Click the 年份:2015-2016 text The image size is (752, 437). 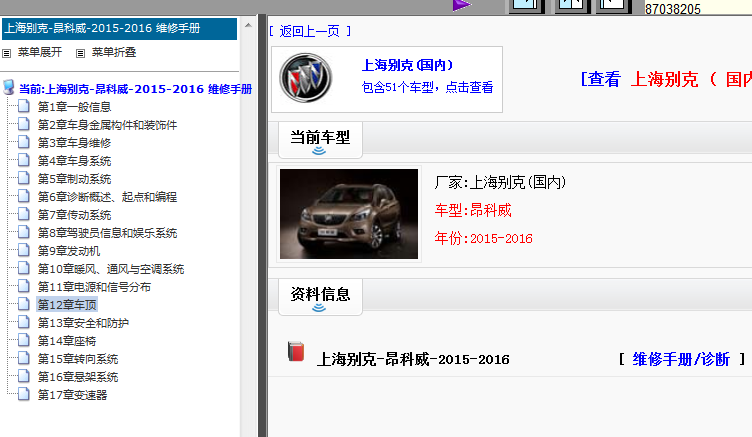483,238
